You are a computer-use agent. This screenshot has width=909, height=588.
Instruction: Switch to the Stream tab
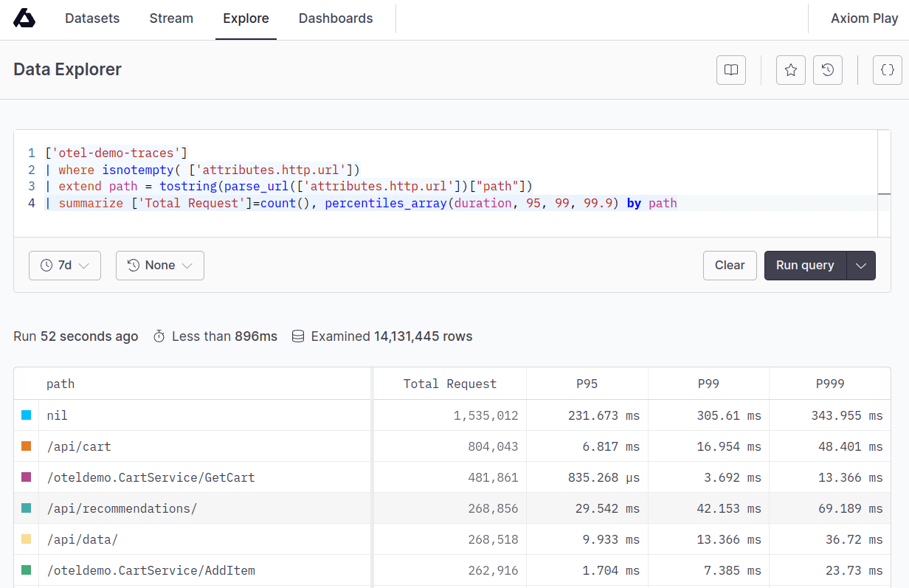[x=171, y=18]
